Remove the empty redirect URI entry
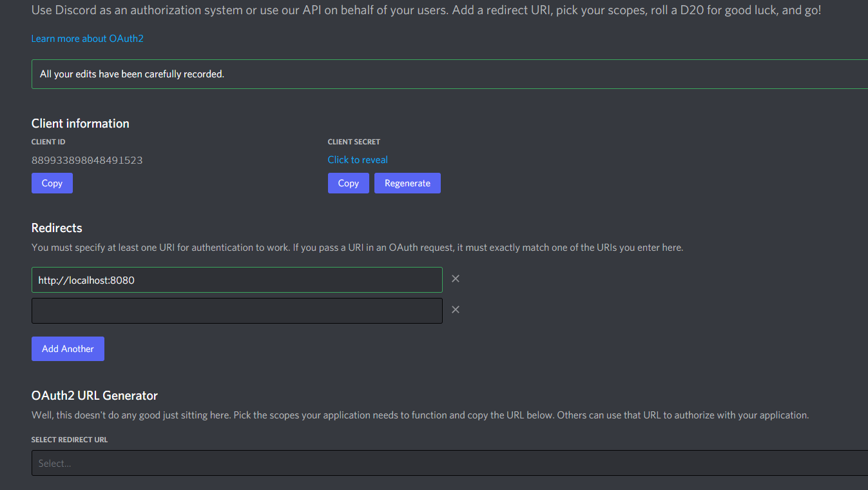The width and height of the screenshot is (868, 490). (x=456, y=309)
